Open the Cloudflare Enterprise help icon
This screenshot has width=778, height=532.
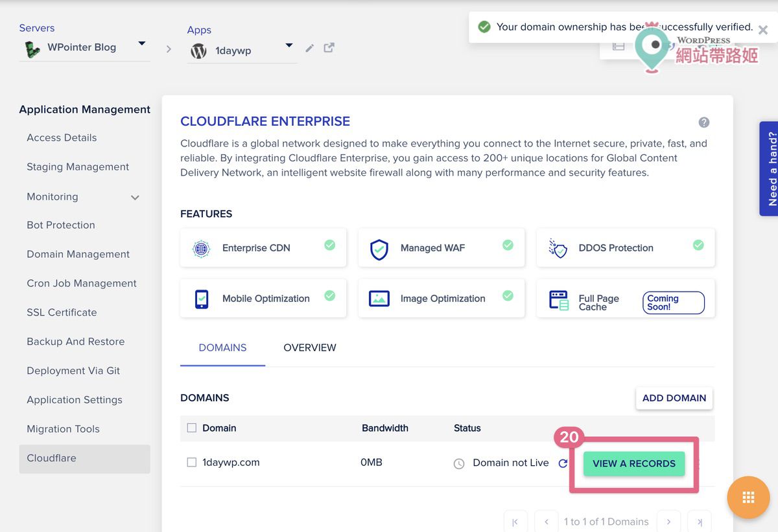point(704,122)
